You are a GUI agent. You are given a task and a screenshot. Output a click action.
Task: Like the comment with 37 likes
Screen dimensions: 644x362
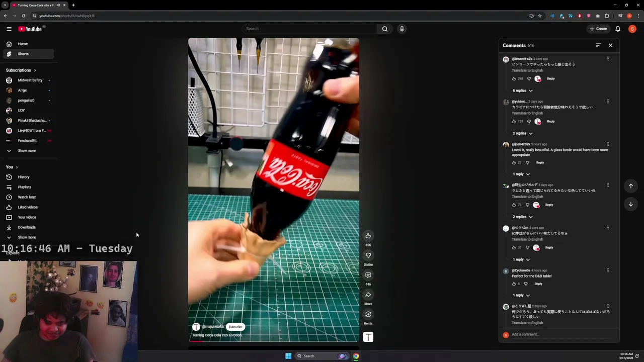514,247
